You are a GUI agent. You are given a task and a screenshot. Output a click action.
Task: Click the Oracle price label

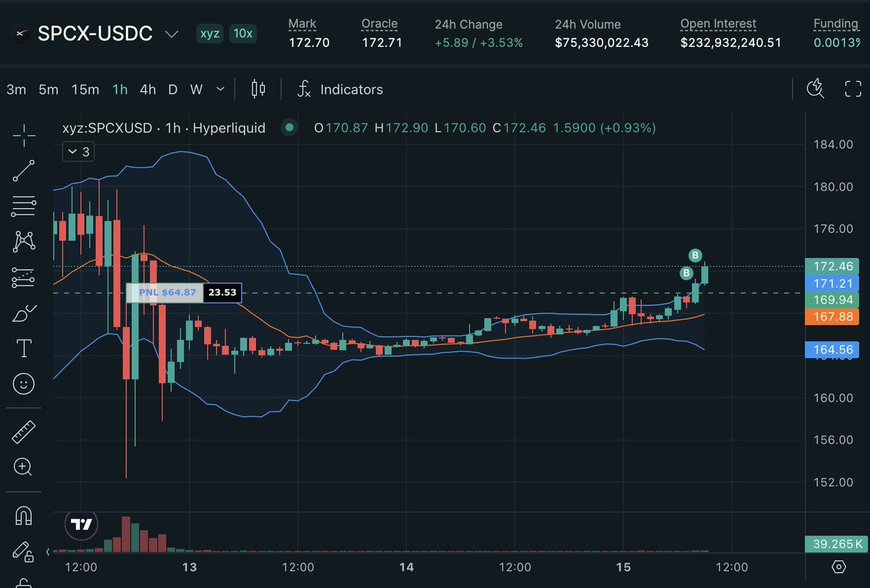379,24
